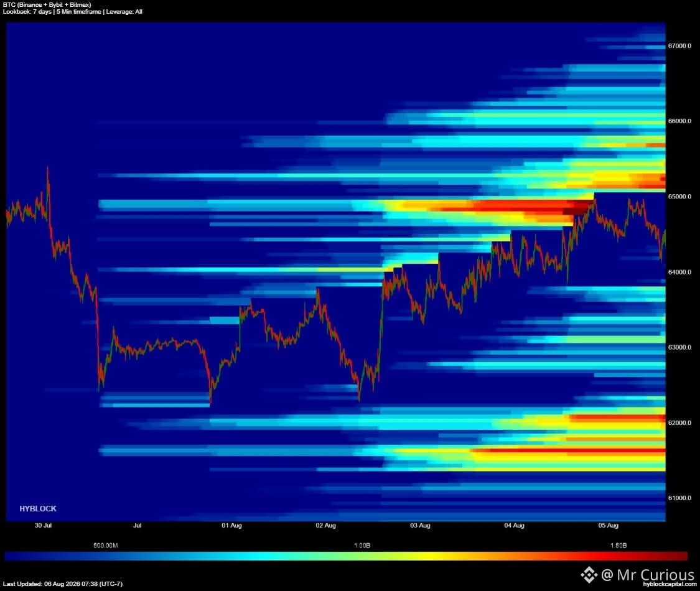Select the 01 Aug date label
Screen dimensions: 700x591
tap(231, 526)
